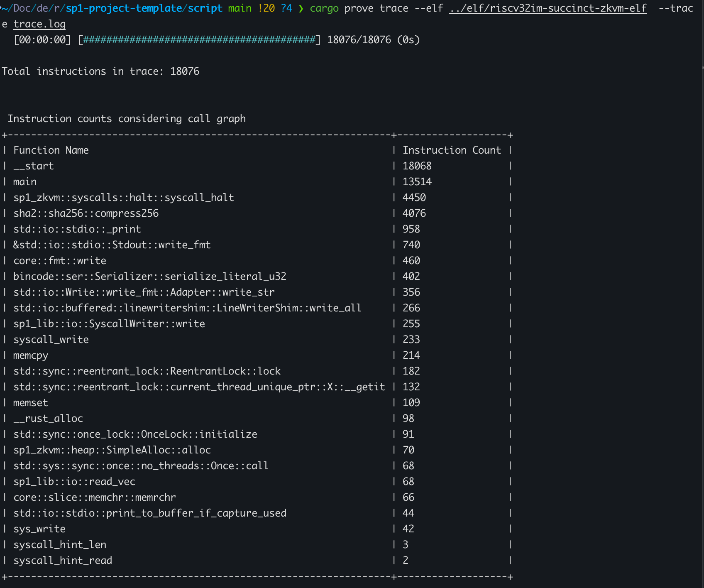Click the count 109
Viewport: 704px width, 588px height.
(x=411, y=403)
